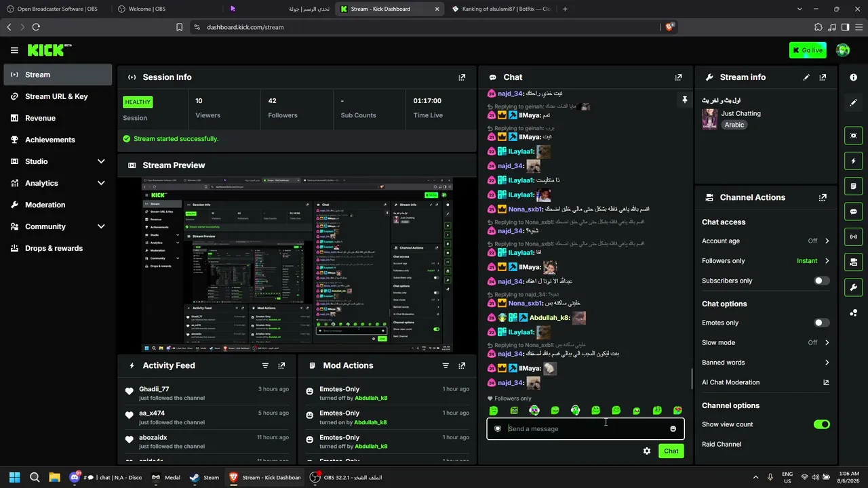This screenshot has height=488, width=868.
Task: Open the Moderation page
Action: point(58,205)
